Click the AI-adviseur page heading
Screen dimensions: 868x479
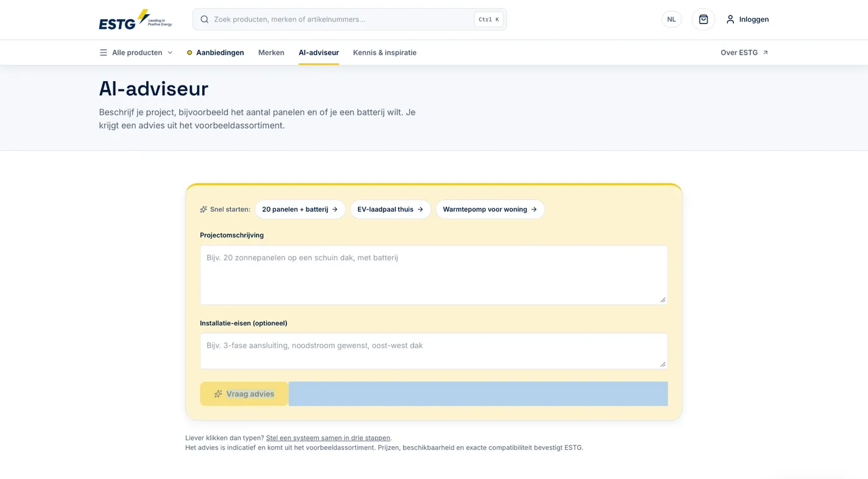click(x=154, y=89)
